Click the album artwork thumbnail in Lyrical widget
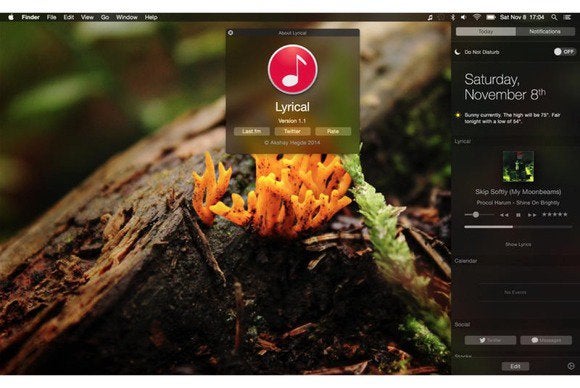 click(x=518, y=166)
